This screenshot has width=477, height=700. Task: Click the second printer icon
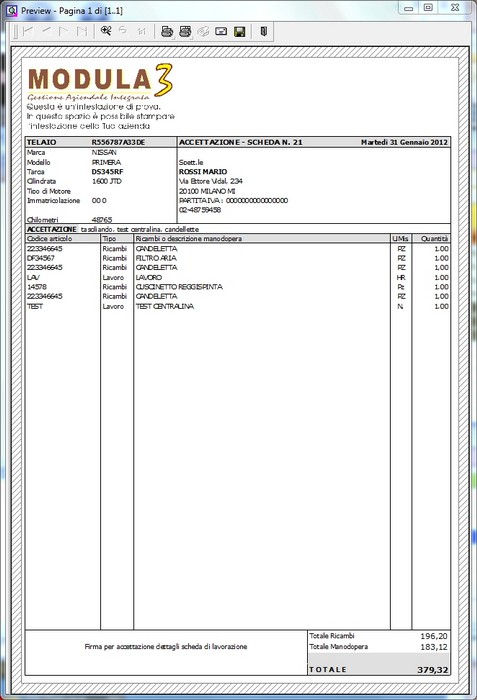(185, 32)
